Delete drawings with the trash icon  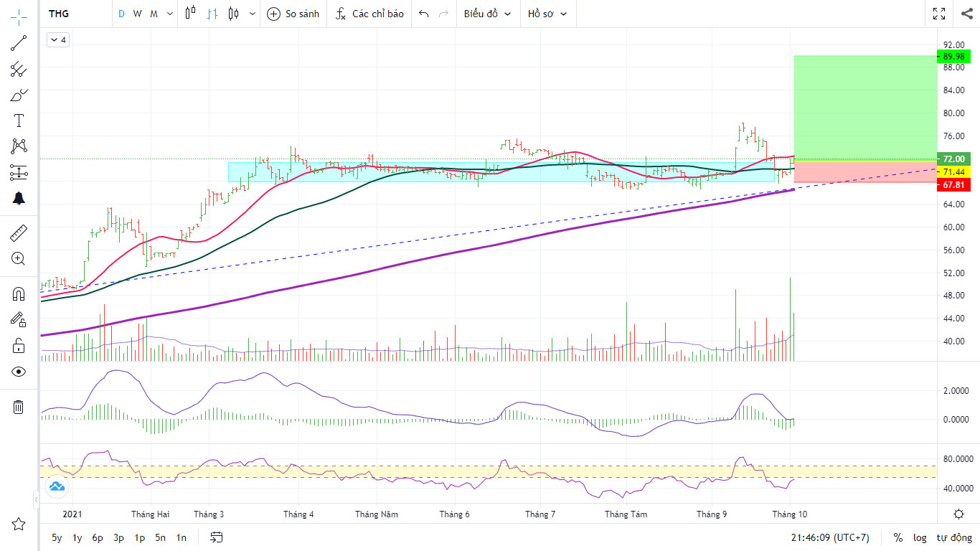click(x=19, y=407)
